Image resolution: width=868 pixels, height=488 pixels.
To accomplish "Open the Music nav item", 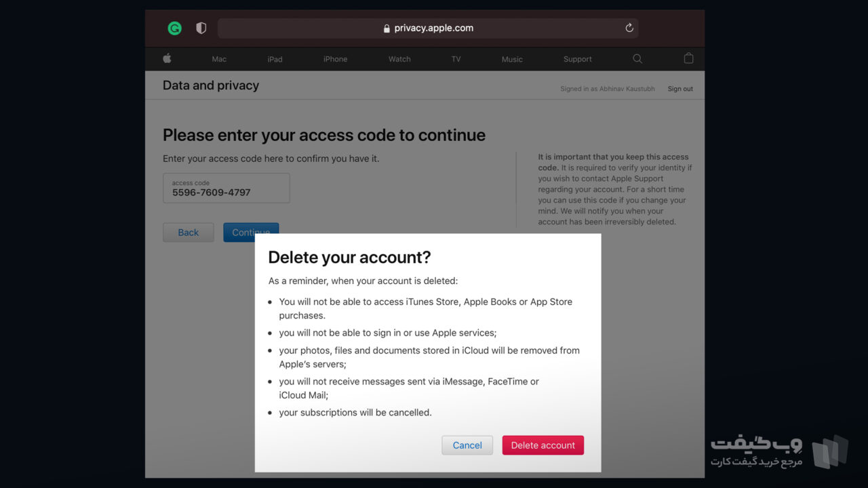I will pyautogui.click(x=512, y=59).
